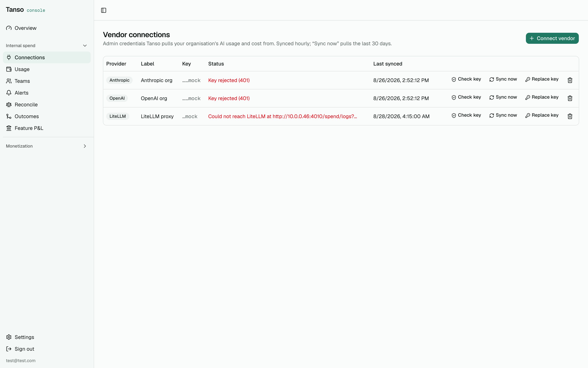
Task: Click the Tanso console logo
Action: coord(26,10)
